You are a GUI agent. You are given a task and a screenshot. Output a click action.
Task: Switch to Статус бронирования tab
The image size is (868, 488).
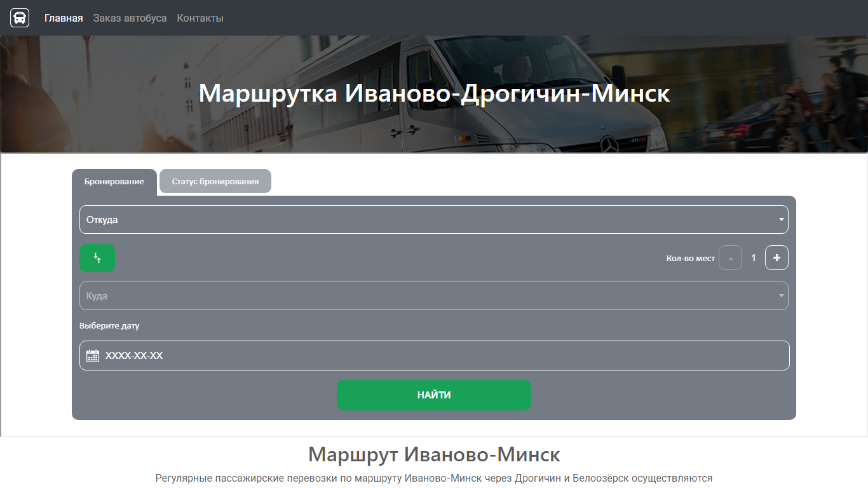[215, 181]
